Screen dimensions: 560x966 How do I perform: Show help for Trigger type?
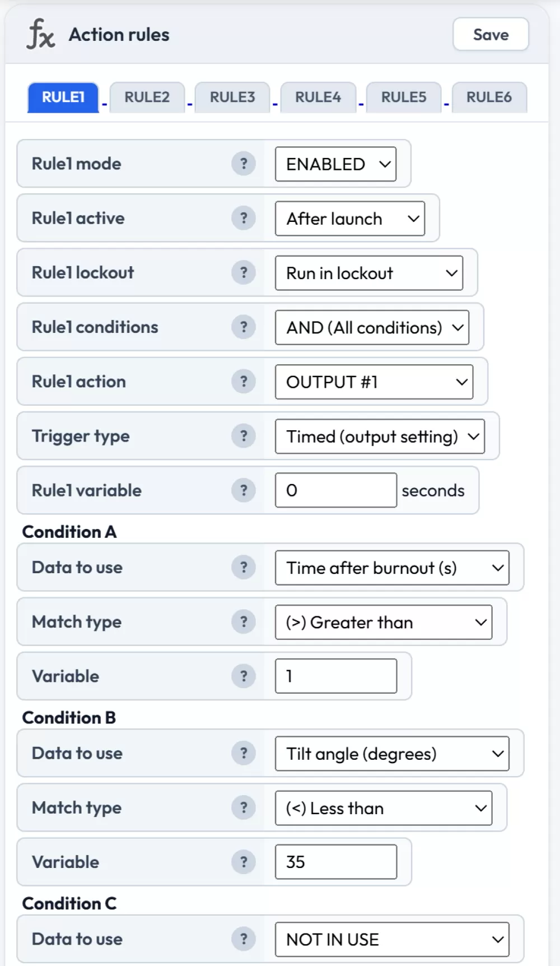point(244,435)
